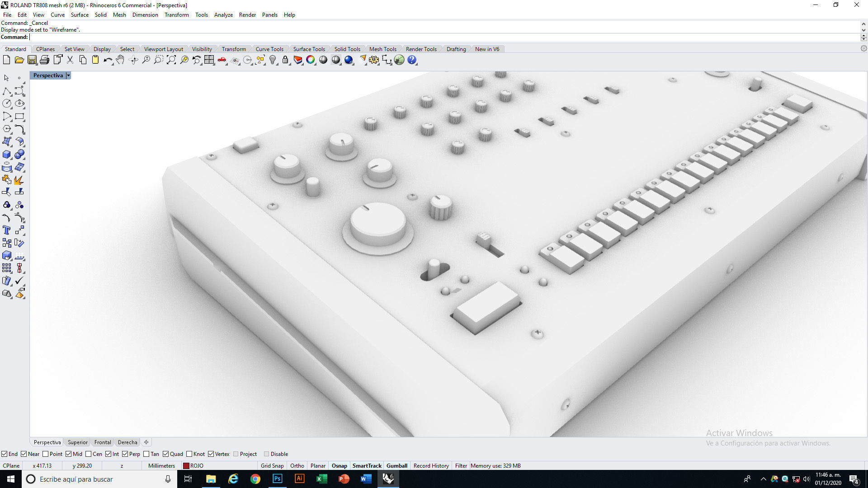Viewport: 868px width, 488px height.
Task: Toggle the End osnap checkbox
Action: [4, 454]
